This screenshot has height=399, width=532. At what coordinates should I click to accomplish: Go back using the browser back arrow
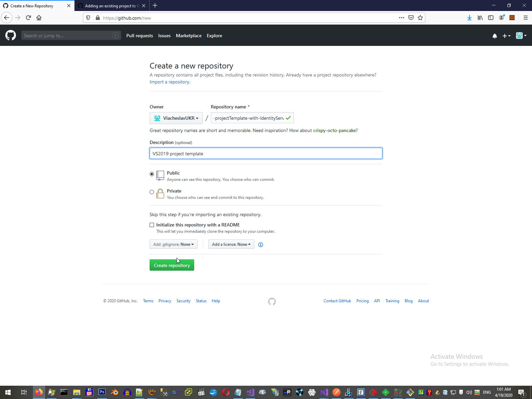(7, 18)
